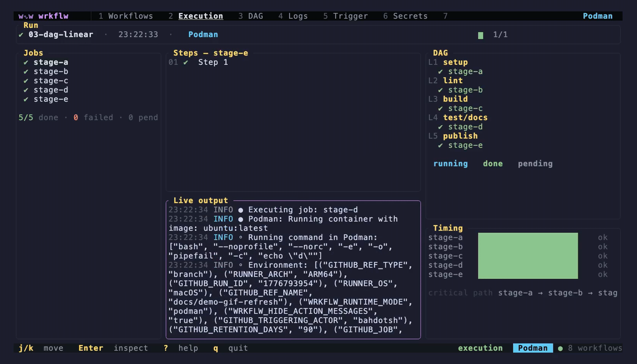Click the L1 setup level in the DAG
637x364 pixels.
tap(448, 62)
